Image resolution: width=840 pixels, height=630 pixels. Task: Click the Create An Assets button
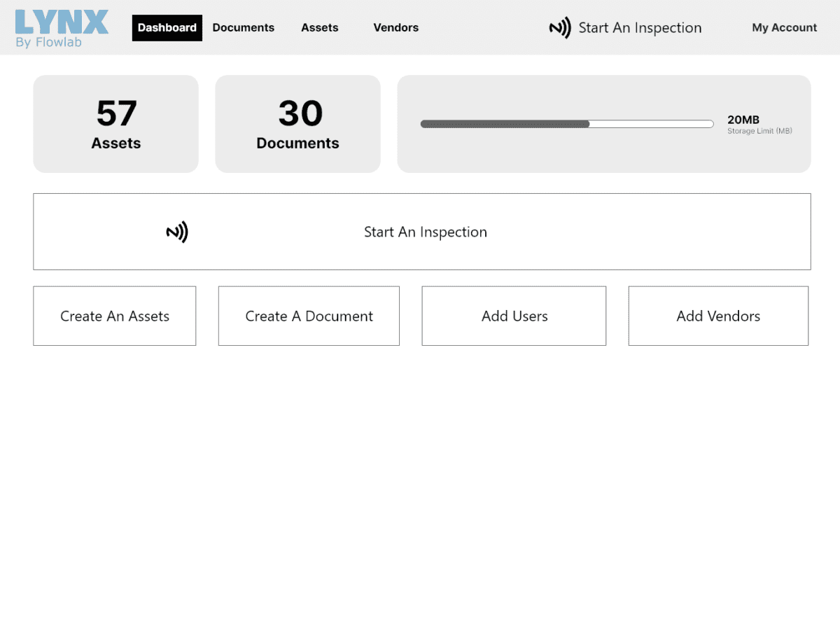click(115, 316)
